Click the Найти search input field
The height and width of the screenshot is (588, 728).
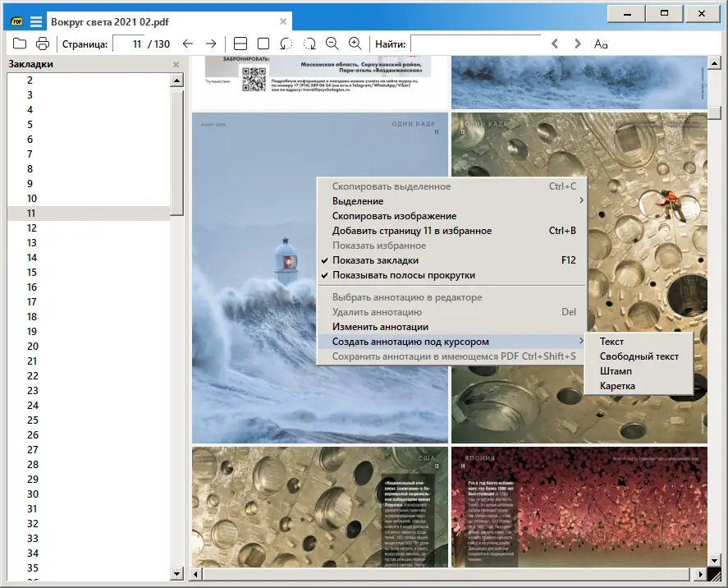(x=475, y=44)
